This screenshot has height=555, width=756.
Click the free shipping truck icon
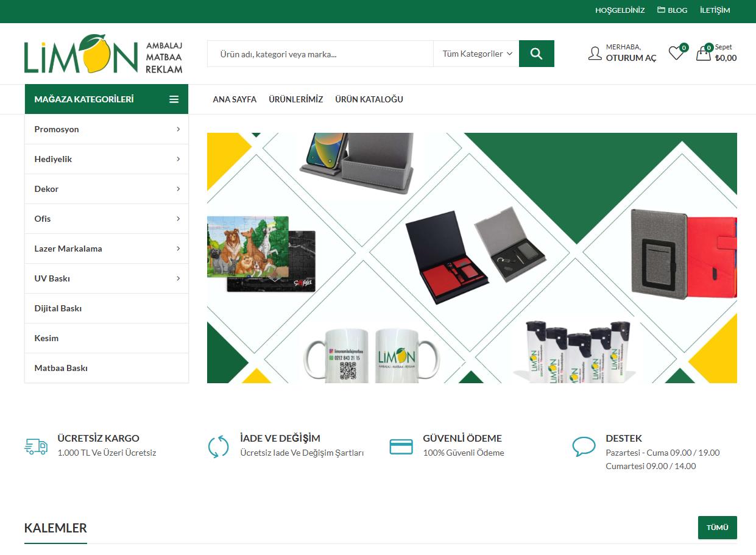click(36, 446)
